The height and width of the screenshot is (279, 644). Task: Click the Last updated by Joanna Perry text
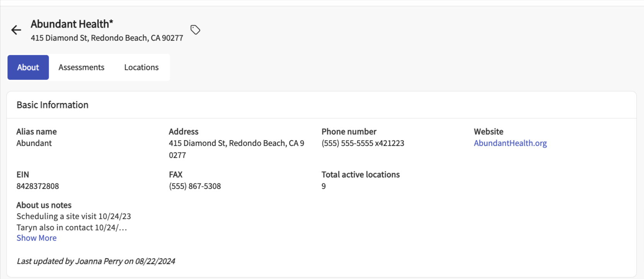pos(96,261)
